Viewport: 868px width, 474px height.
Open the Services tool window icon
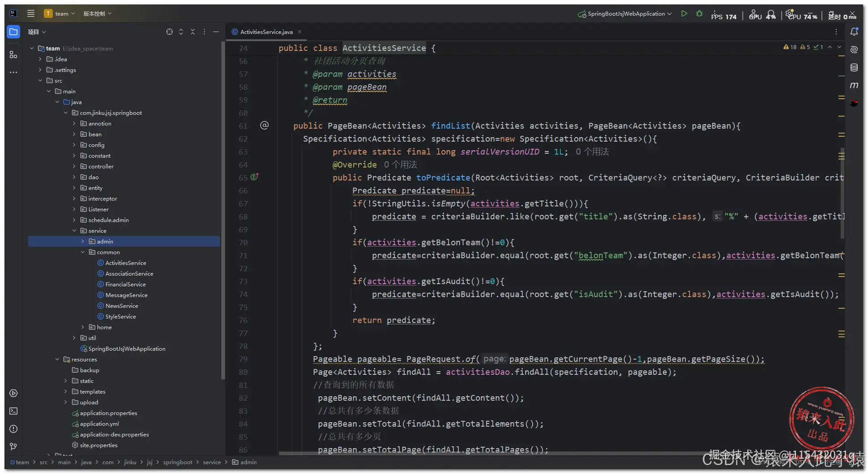[13, 393]
